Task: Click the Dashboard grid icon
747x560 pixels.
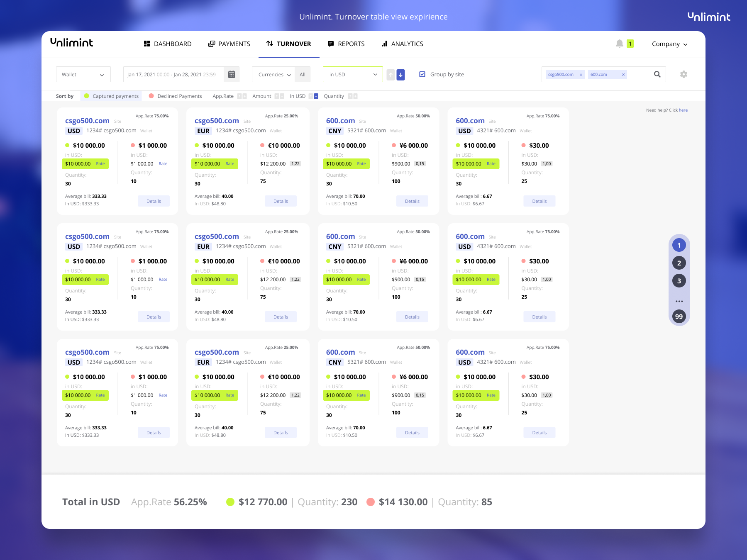Action: 146,44
